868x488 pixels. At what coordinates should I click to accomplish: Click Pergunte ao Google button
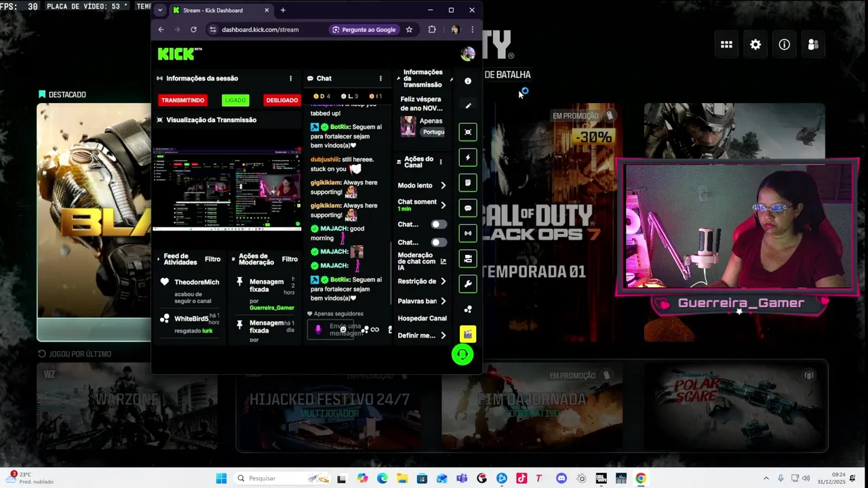[x=364, y=30]
